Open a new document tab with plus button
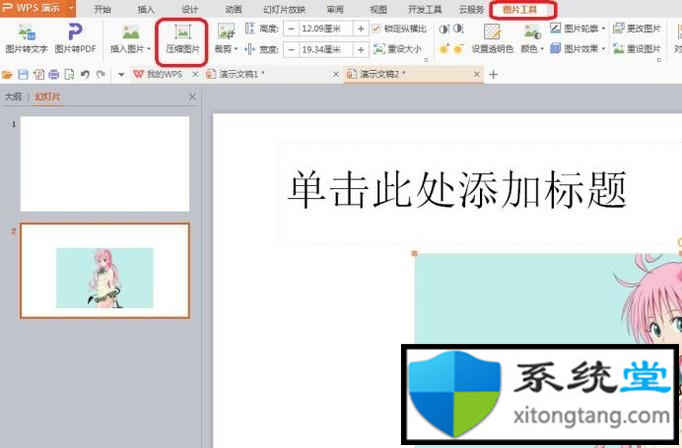682x448 pixels. (493, 74)
